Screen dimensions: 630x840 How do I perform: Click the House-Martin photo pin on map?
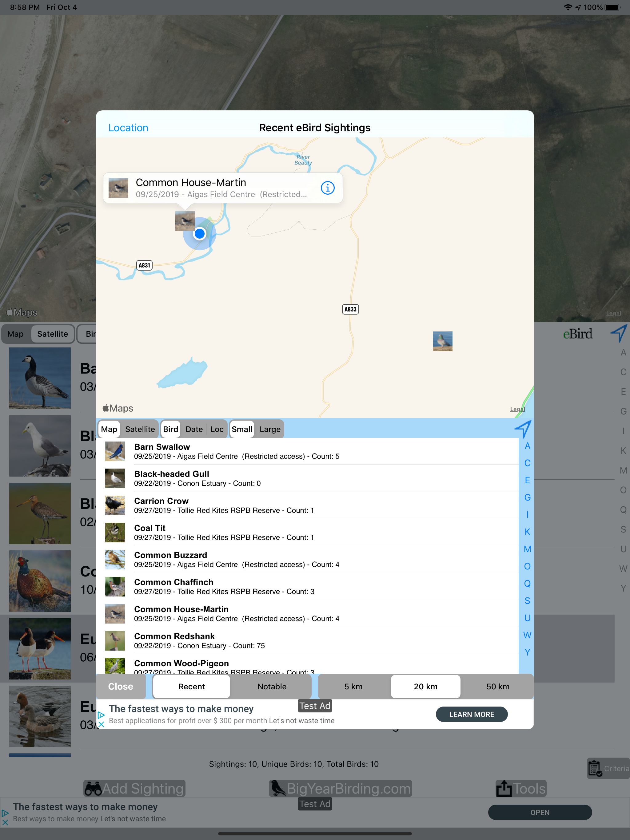coord(185,221)
